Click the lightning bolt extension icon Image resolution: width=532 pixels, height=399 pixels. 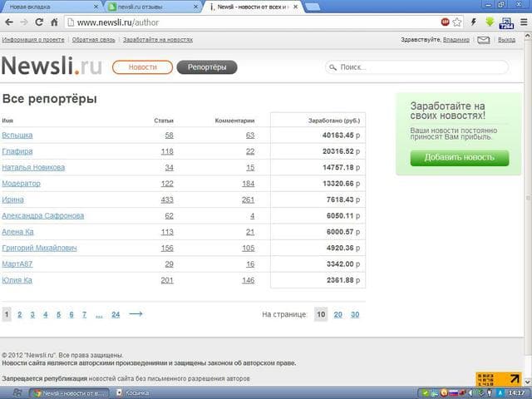[473, 22]
